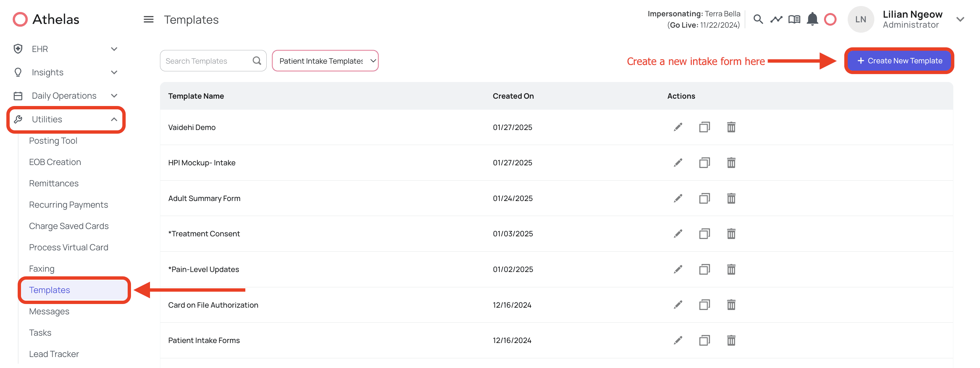This screenshot has height=368, width=980.
Task: Duplicate the HPI Mockup- Intake template
Action: [x=704, y=163]
